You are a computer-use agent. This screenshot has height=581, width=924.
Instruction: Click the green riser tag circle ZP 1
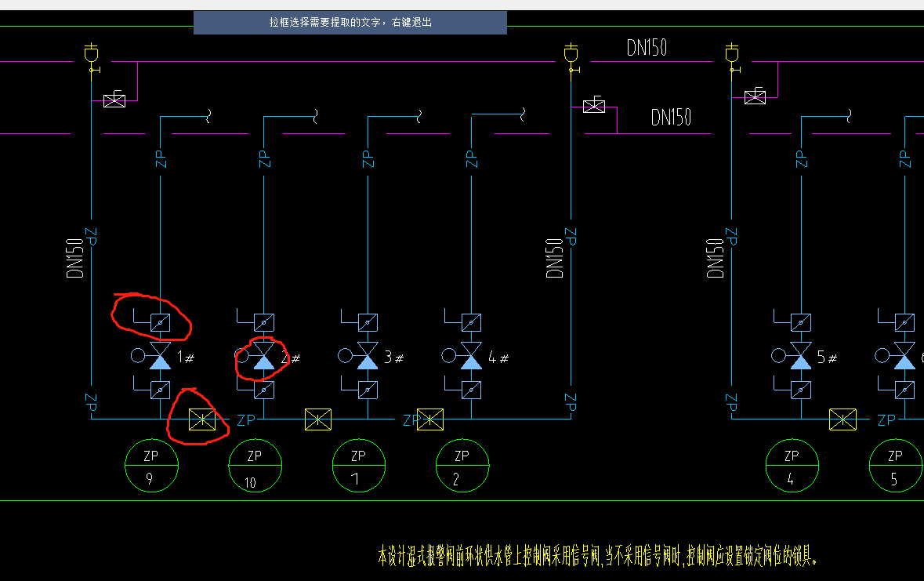click(x=359, y=466)
